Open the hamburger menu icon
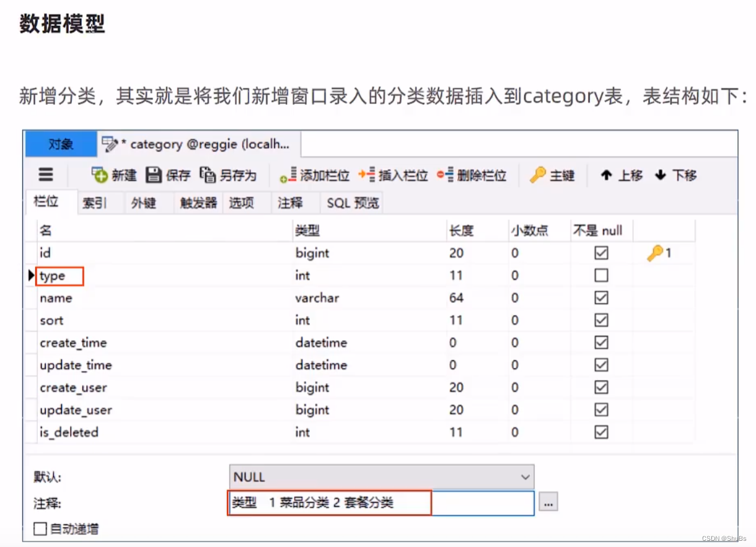 46,175
